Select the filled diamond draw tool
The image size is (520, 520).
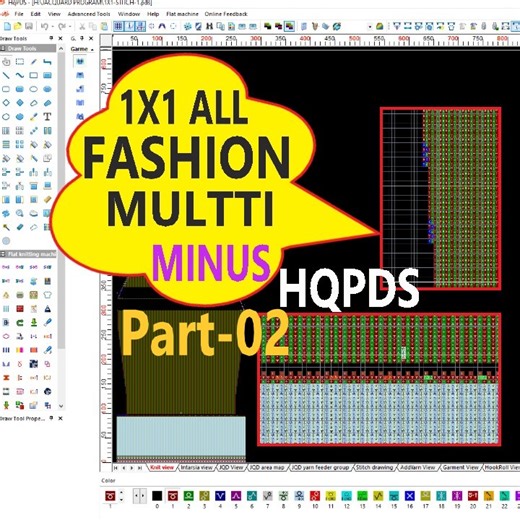pyautogui.click(x=20, y=103)
